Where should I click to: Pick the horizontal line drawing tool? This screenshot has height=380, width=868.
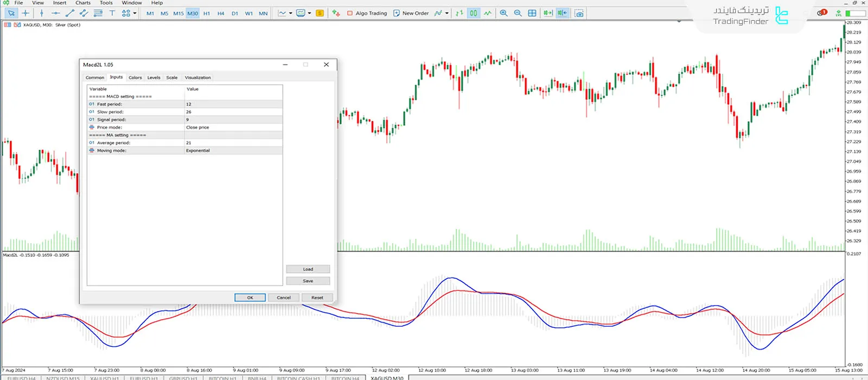(56, 13)
